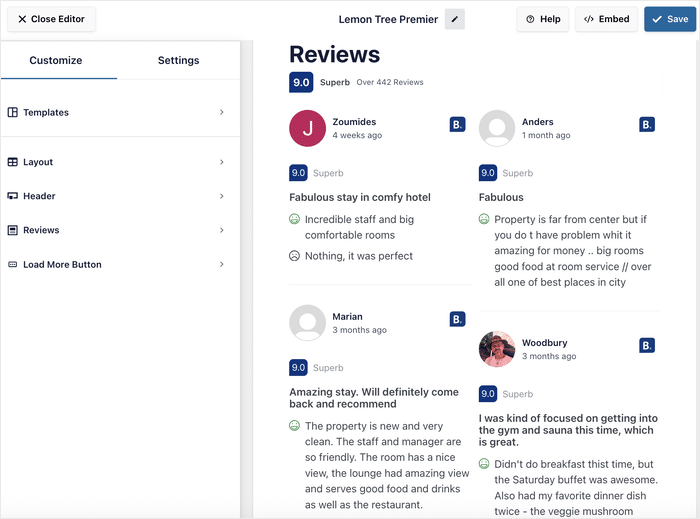The image size is (700, 519).
Task: Click green smiley beside Property is far from center
Action: [484, 219]
